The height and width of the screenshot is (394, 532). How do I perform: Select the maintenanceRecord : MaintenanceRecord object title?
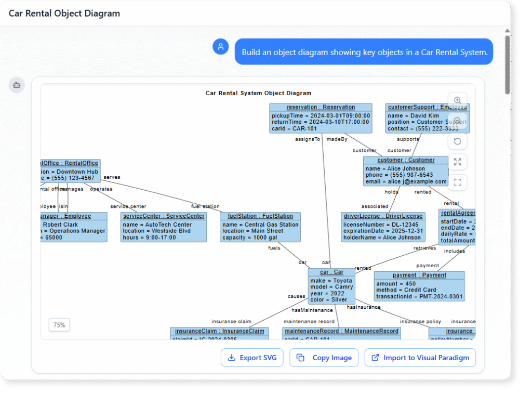(x=342, y=331)
